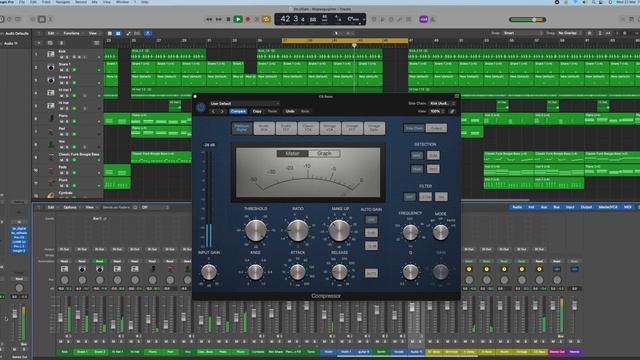Click the master volume slider in the control bar
640x360 pixels.
point(527,20)
